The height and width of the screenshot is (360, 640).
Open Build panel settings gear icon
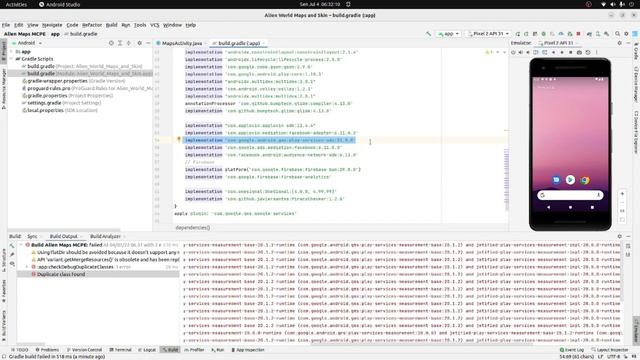pos(620,236)
